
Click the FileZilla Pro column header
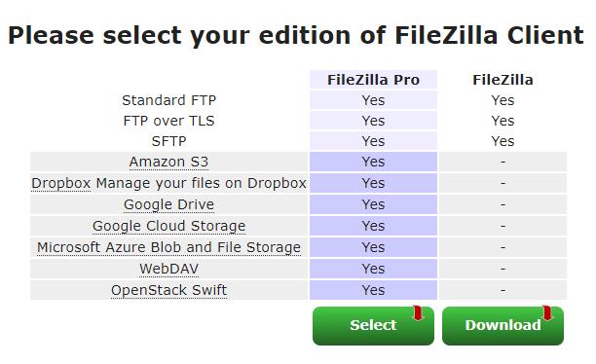click(373, 80)
